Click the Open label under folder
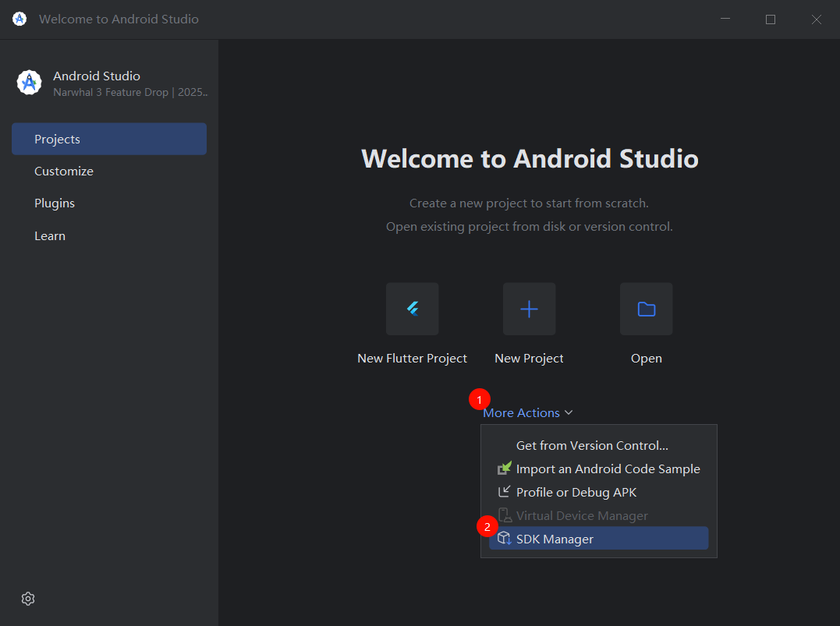Viewport: 840px width, 626px height. [x=646, y=359]
